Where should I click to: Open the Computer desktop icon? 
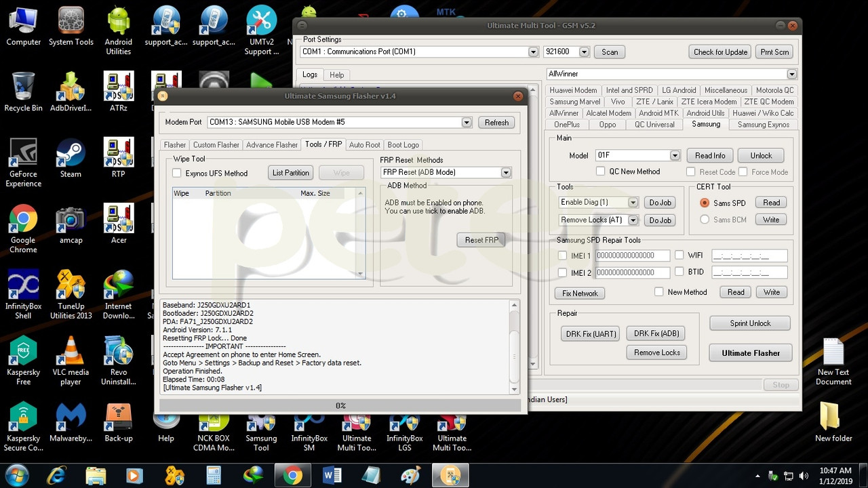point(23,27)
